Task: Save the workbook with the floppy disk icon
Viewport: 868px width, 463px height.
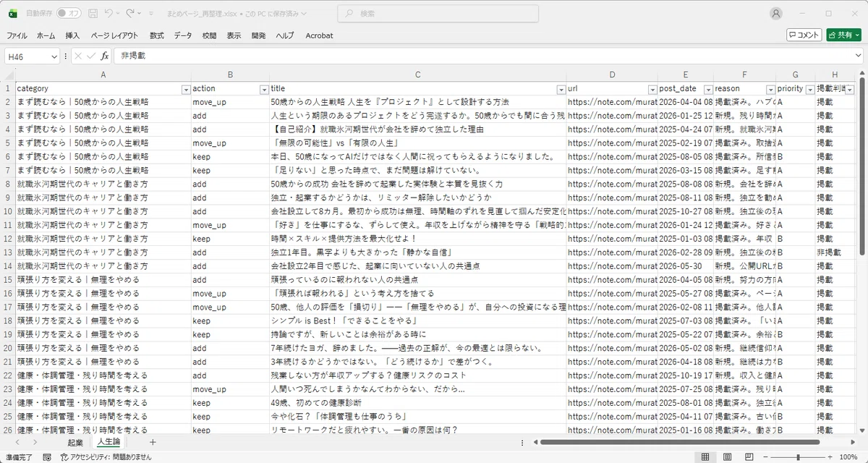Action: 93,14
